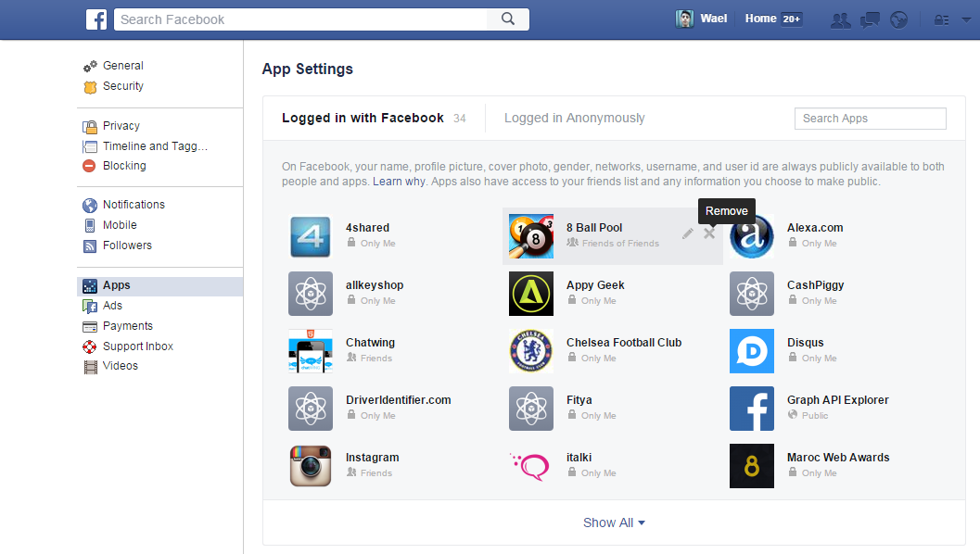
Task: Remove 8 Ball Pool with X icon
Action: [709, 233]
